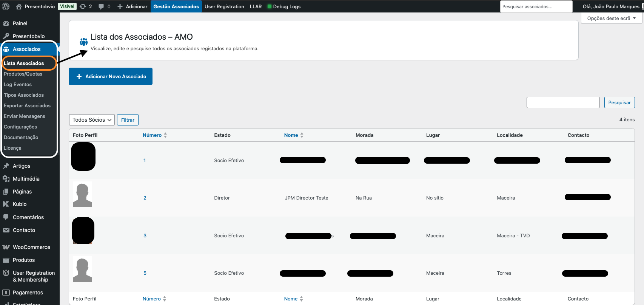Click the Páginas pages icon
The image size is (644, 305).
6,192
